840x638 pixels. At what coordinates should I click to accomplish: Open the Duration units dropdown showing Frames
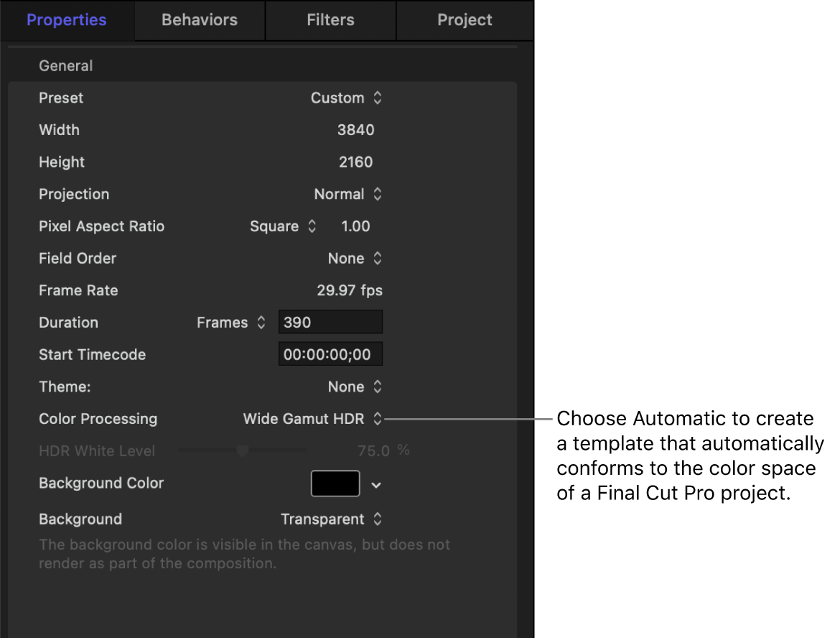[231, 322]
